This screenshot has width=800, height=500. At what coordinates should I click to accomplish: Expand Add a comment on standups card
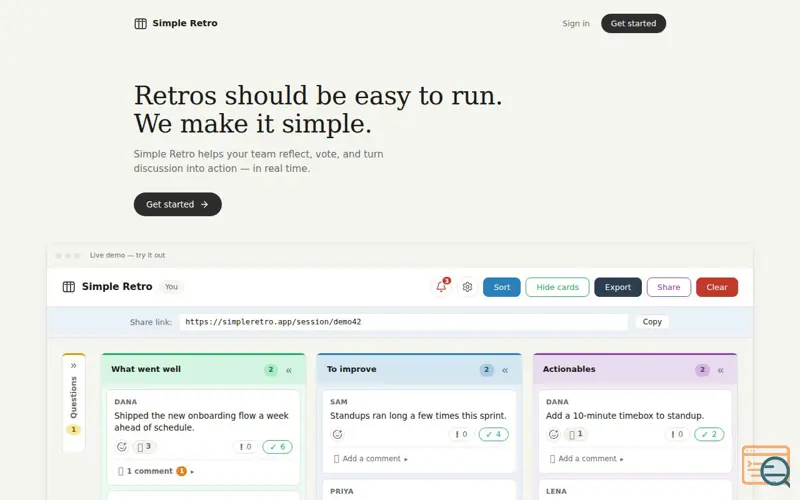[371, 459]
